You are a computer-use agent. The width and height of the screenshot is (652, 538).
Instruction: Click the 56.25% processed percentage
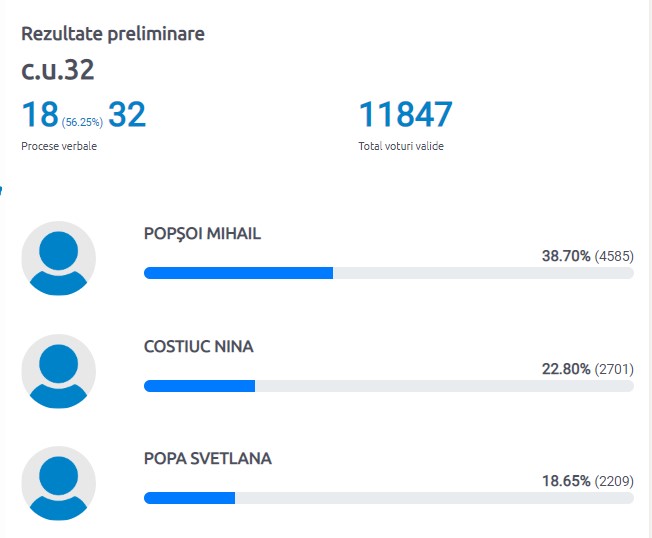[x=82, y=121]
